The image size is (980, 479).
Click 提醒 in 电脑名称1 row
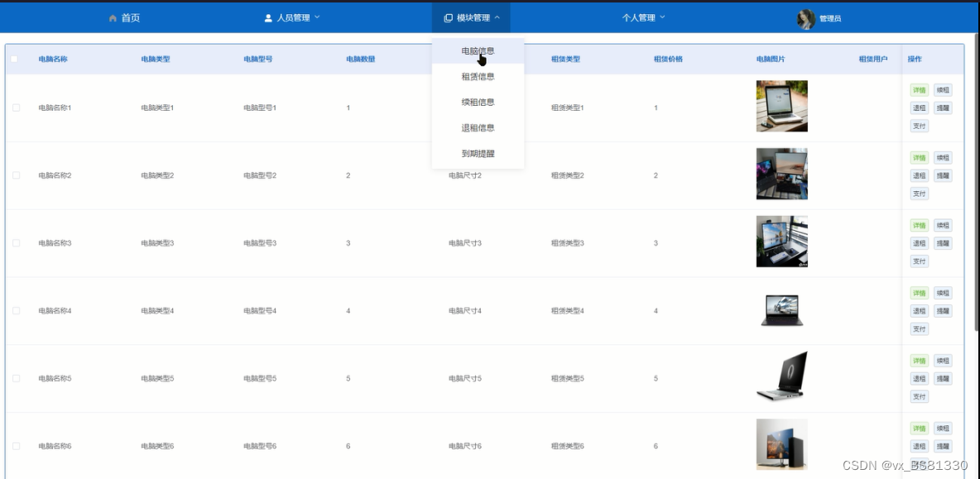click(943, 108)
